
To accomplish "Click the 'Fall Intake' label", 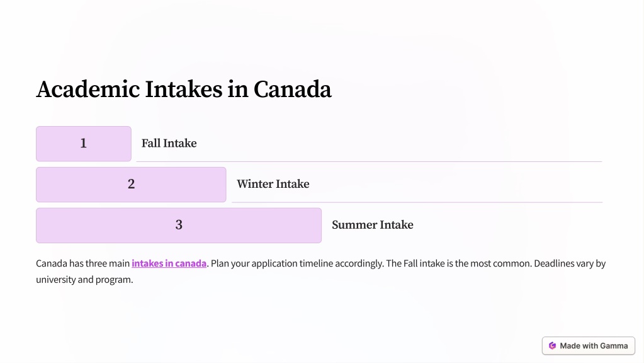I will (x=169, y=143).
